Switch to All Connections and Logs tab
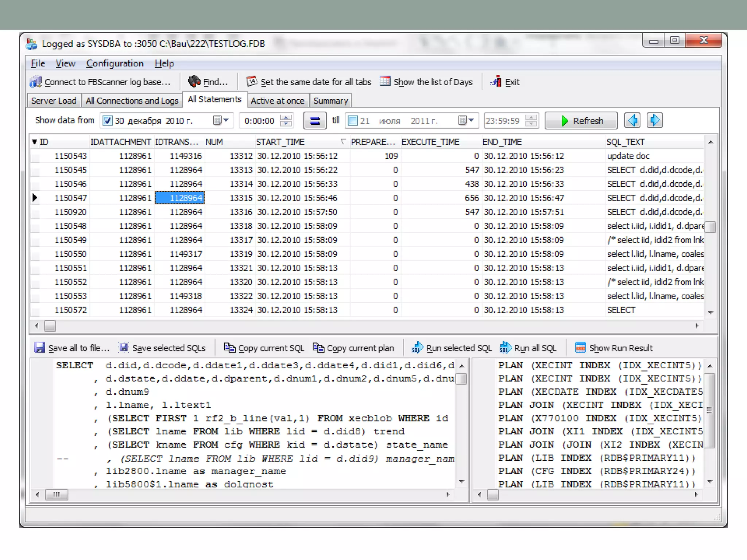This screenshot has height=560, width=747. point(132,101)
